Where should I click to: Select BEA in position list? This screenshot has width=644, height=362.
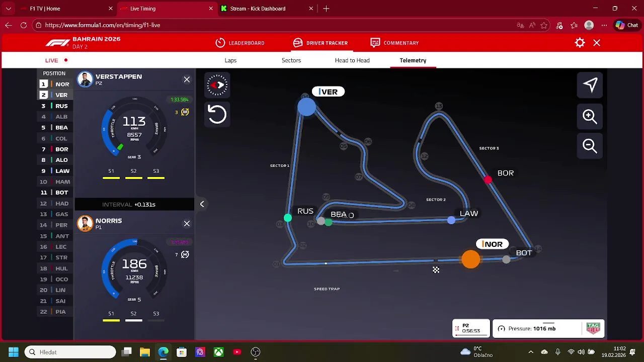pyautogui.click(x=56, y=128)
